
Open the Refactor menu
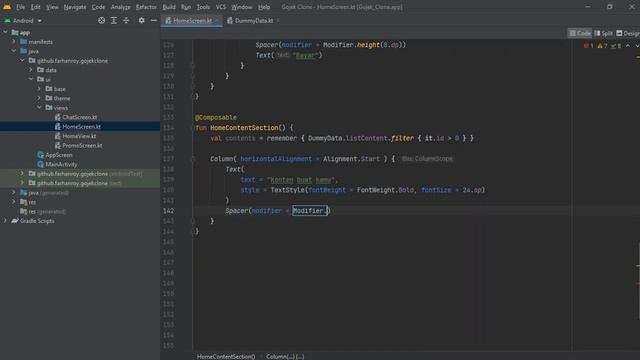[x=146, y=7]
